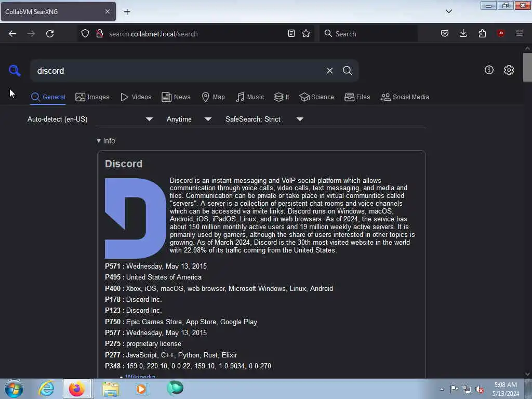532x399 pixels.
Task: Switch to the Science search tab
Action: coord(316,97)
